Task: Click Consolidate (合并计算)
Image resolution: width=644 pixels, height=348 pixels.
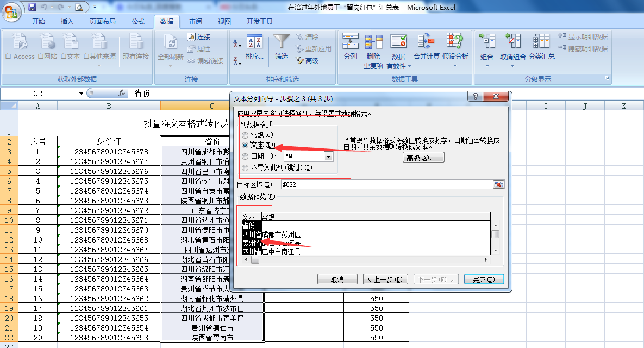Action: tap(426, 46)
